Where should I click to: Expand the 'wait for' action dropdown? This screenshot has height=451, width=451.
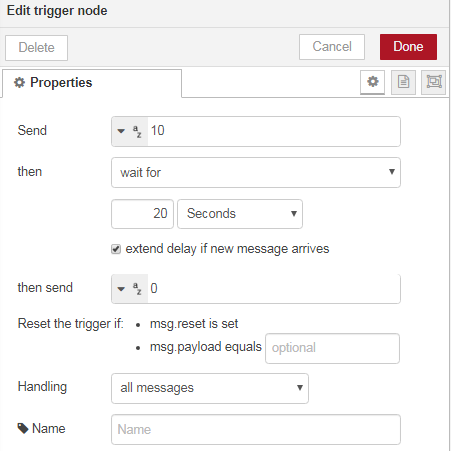click(256, 172)
